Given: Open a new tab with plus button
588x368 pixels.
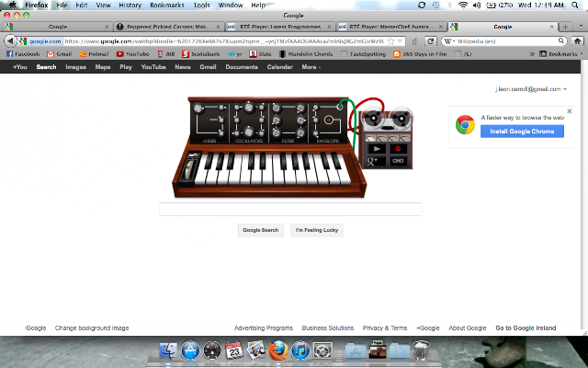Looking at the screenshot, I should (x=566, y=27).
